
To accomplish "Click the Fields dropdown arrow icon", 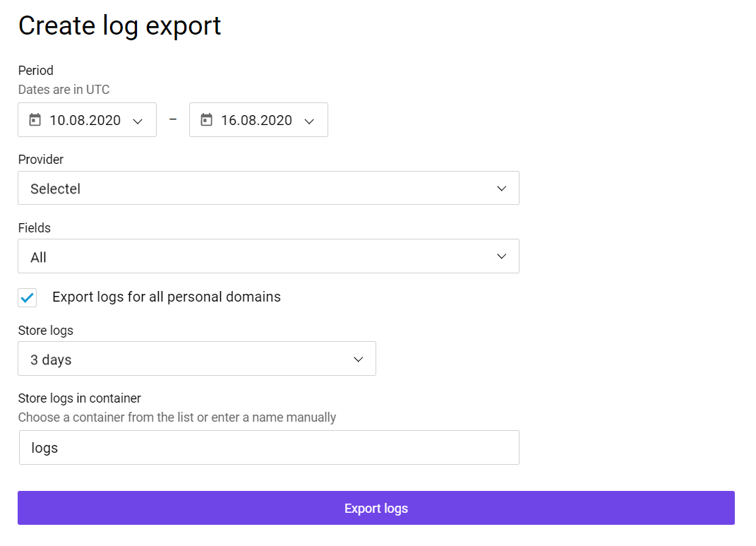I will (501, 256).
